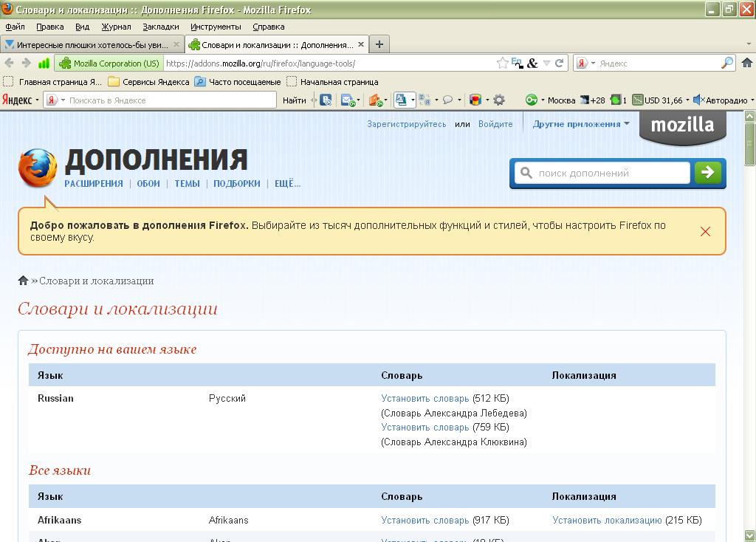The height and width of the screenshot is (542, 756).
Task: Open the Файл menu
Action: [x=15, y=27]
